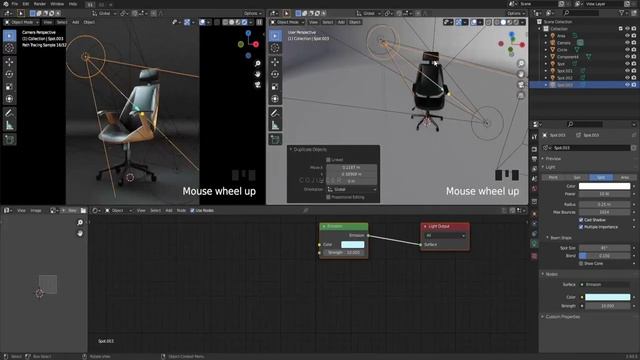Viewport: 640px width, 360px height.
Task: Open Object Data light properties tab icon
Action: point(534,244)
